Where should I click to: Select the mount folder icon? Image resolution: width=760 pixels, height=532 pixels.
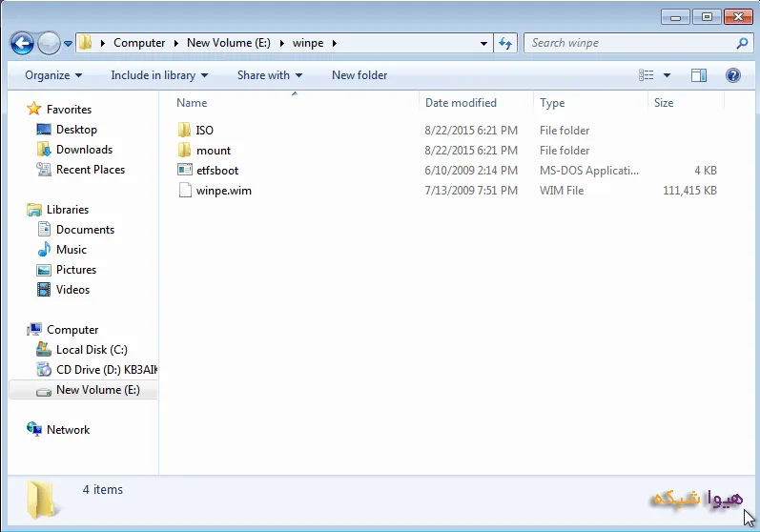(x=184, y=151)
